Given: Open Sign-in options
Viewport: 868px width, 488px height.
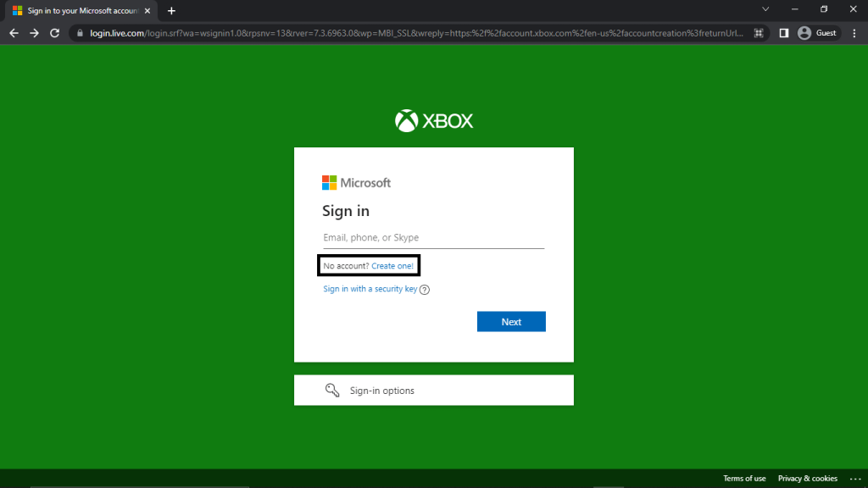Looking at the screenshot, I should pos(433,390).
